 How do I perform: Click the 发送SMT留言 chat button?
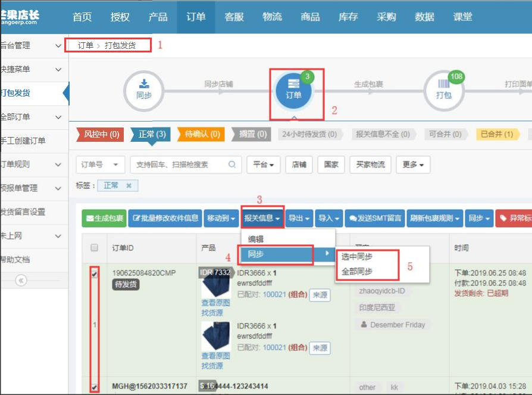(x=374, y=219)
